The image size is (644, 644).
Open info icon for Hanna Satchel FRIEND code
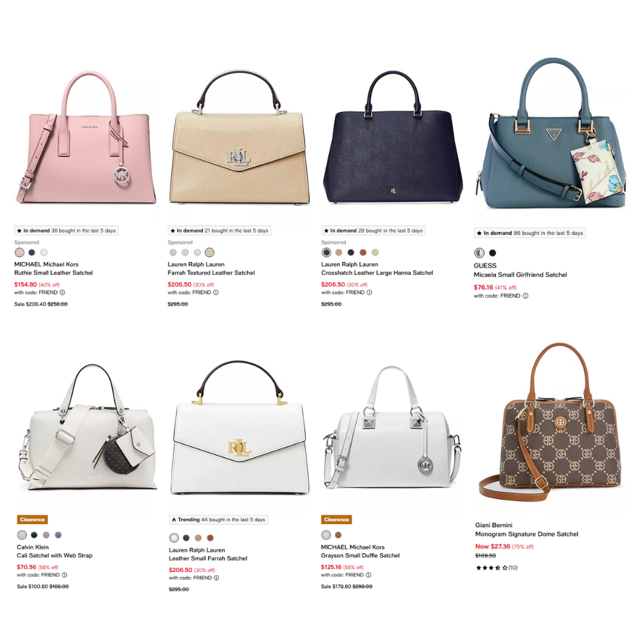point(369,292)
